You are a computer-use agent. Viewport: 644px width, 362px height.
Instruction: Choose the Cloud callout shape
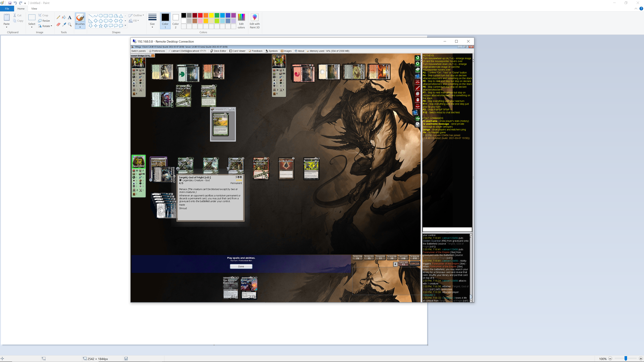[x=121, y=26]
